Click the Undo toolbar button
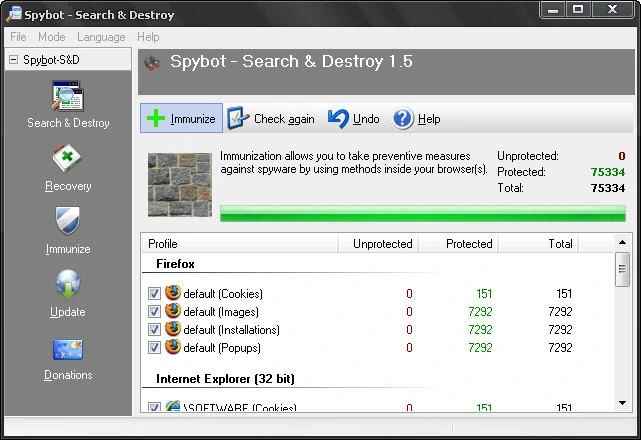 pos(354,119)
